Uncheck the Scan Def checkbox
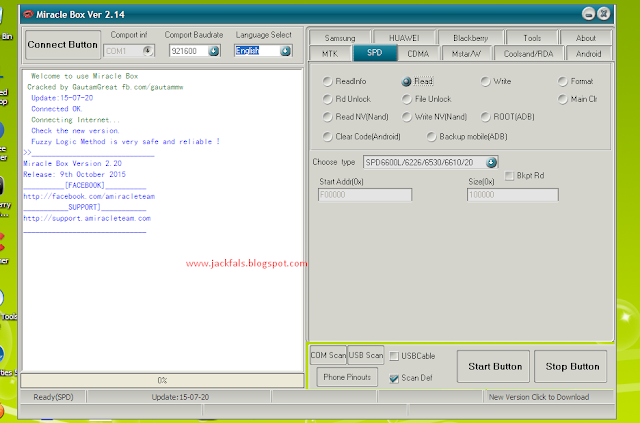The width and height of the screenshot is (640, 423). pos(394,378)
